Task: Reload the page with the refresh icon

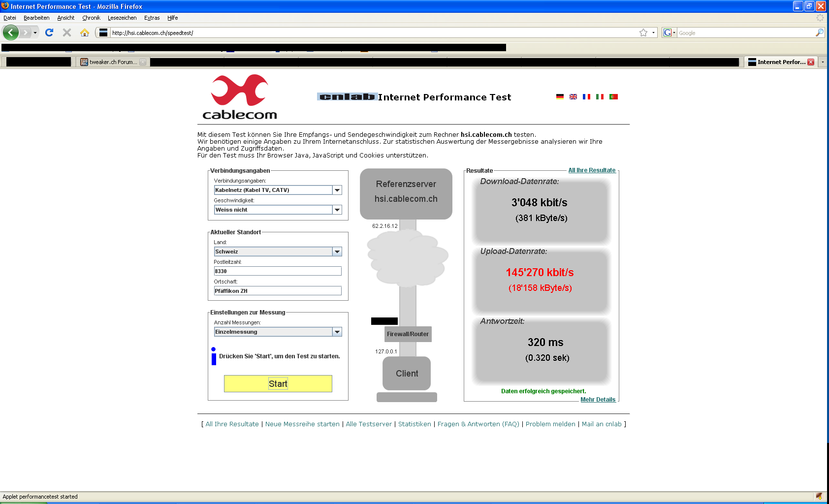Action: tap(49, 32)
